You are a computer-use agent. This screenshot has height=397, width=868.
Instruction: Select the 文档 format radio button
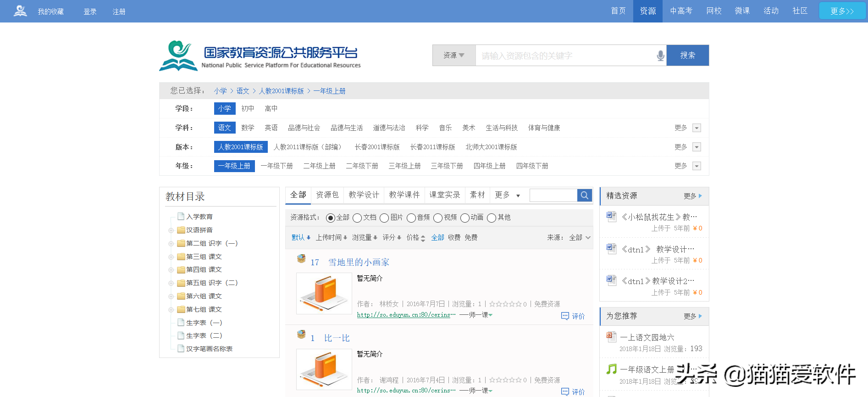(x=357, y=218)
